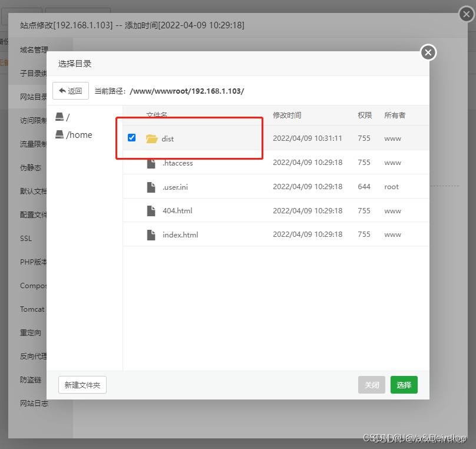Viewport: 476px width, 449px height.
Task: Click the www owner of dist
Action: point(393,138)
